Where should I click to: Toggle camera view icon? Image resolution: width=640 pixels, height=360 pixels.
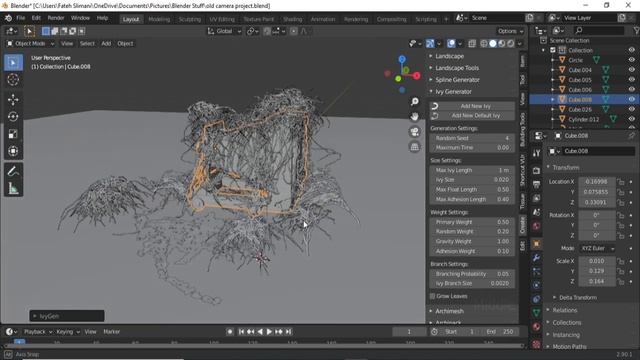(415, 132)
